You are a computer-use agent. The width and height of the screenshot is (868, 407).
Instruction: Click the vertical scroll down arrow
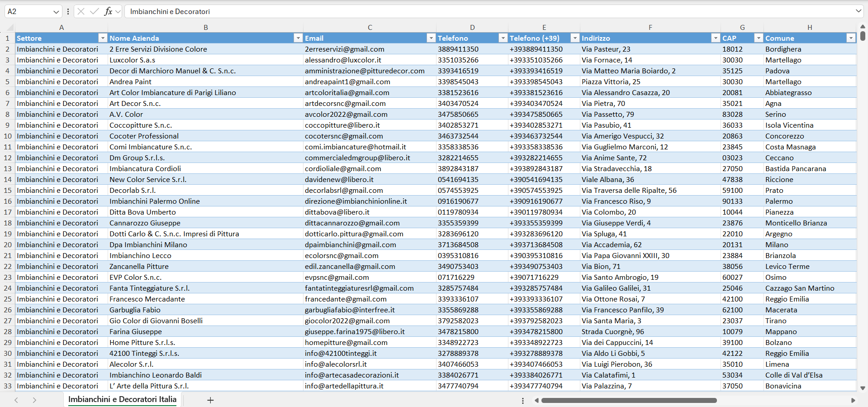pos(863,388)
